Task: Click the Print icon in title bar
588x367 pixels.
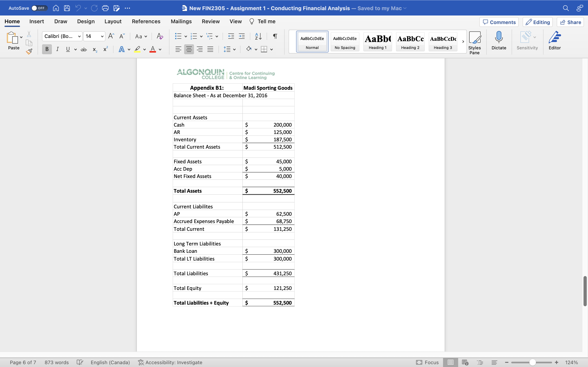Action: [105, 8]
